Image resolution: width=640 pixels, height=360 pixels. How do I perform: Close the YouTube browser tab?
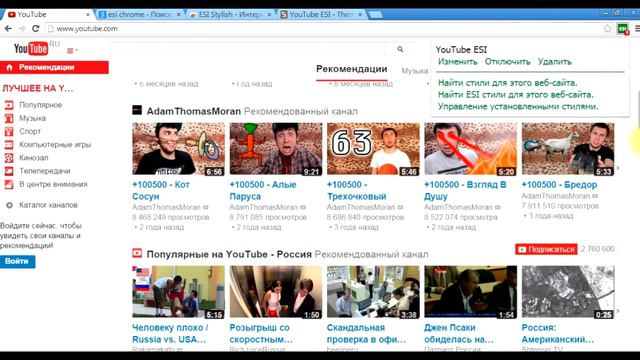click(x=87, y=14)
